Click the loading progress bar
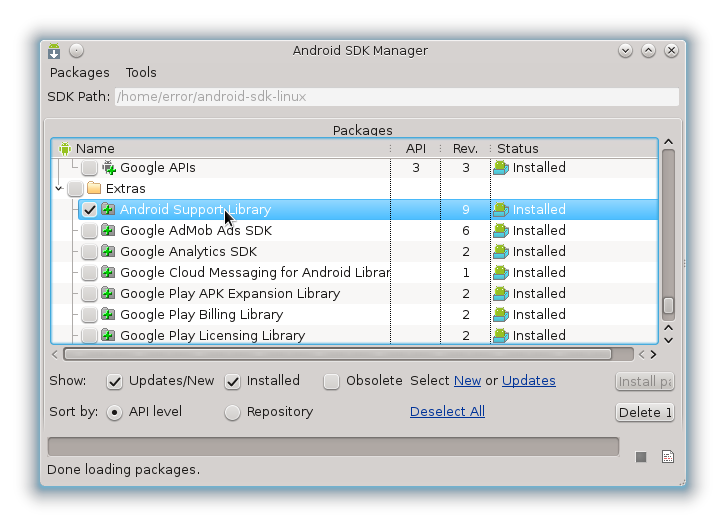The width and height of the screenshot is (726, 526). point(333,447)
